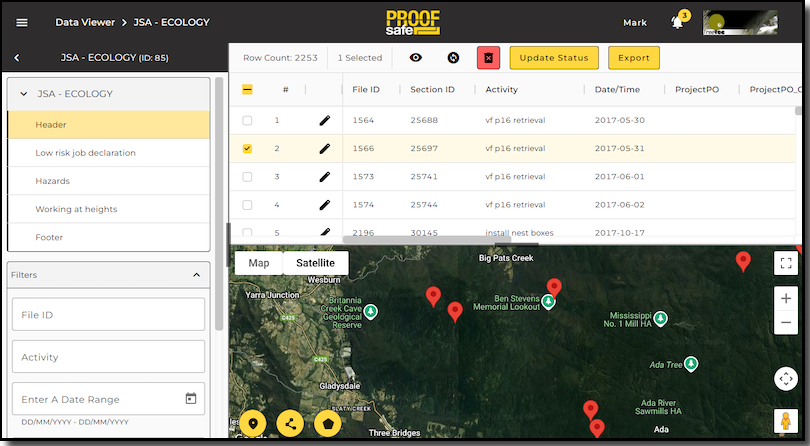Viewport: 810px width, 446px height.
Task: Zoom in on the map
Action: (785, 299)
